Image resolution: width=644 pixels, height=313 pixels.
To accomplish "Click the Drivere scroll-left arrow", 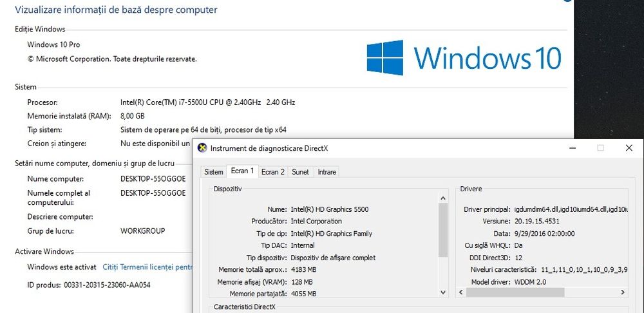I will [x=461, y=292].
